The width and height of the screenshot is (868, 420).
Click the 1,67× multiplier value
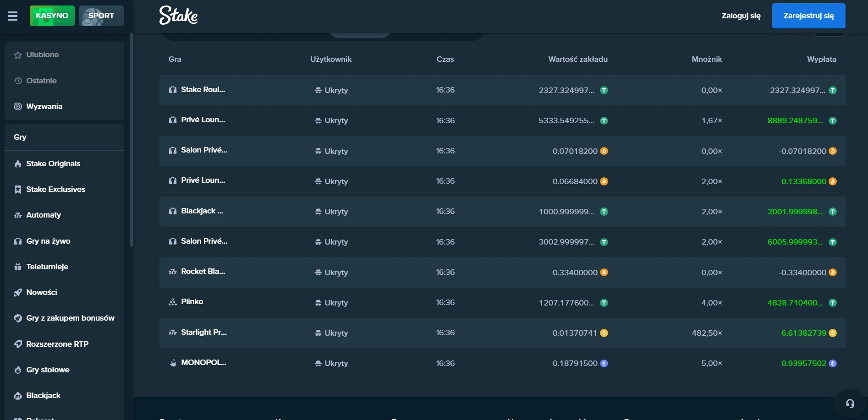point(712,120)
